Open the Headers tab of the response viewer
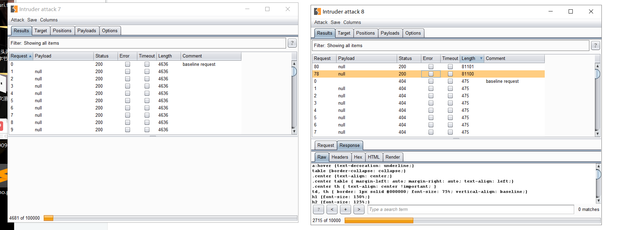644x230 pixels. tap(340, 157)
